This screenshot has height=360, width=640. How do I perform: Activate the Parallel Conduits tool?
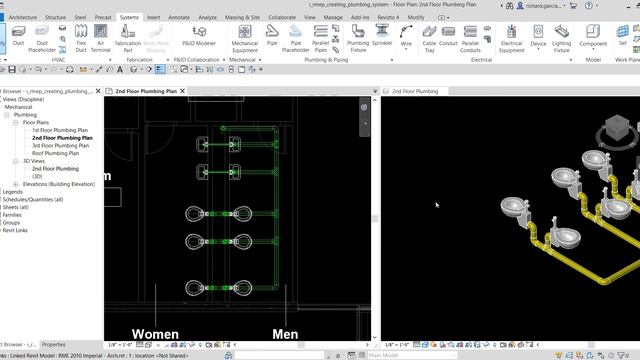coord(470,39)
